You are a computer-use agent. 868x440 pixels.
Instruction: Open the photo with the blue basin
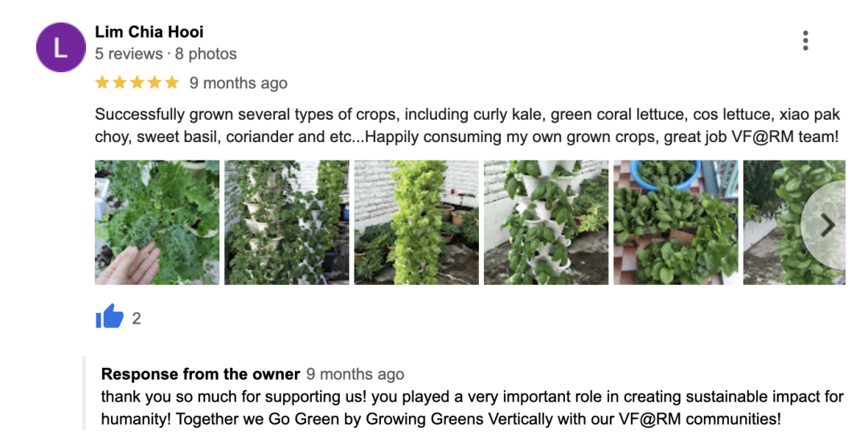(x=676, y=222)
